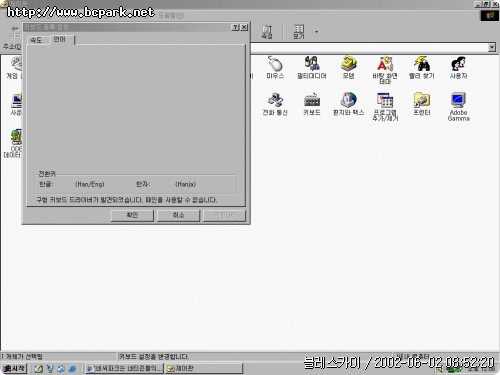This screenshot has height=375, width=500.
Task: Click the speaker icon in system tray
Action: point(441,369)
